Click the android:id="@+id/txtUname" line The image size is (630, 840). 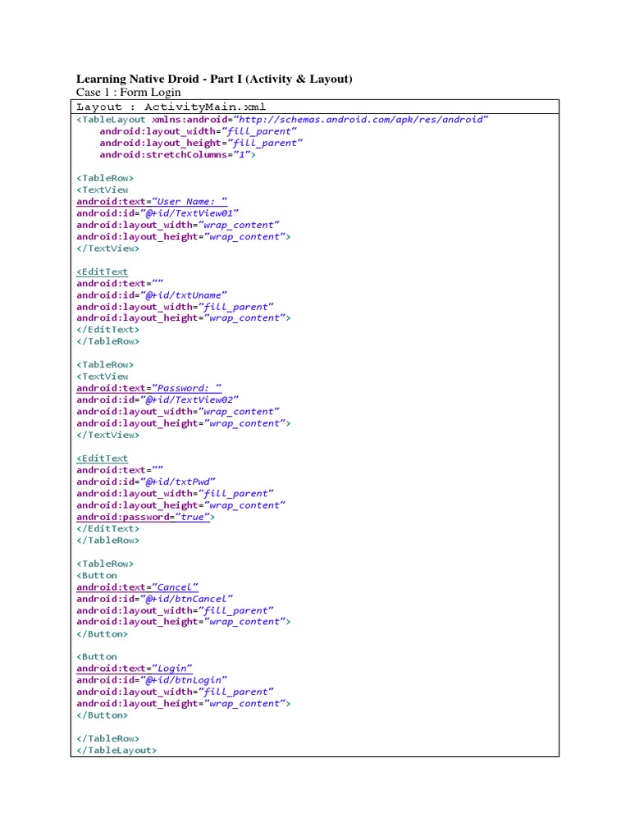point(152,295)
